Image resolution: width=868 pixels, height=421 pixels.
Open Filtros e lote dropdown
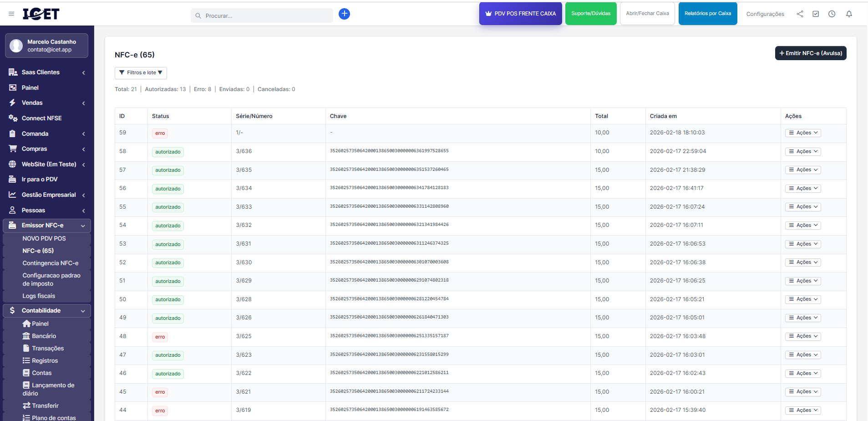[141, 73]
